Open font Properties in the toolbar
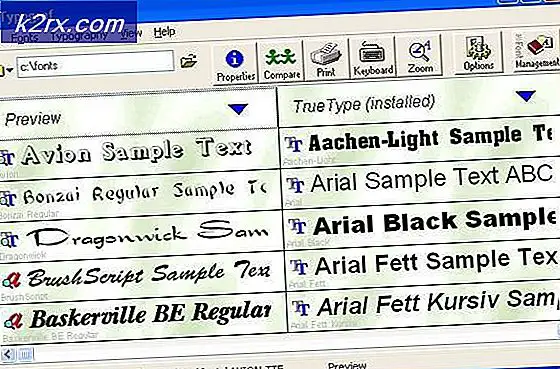The image size is (560, 369). [x=235, y=64]
